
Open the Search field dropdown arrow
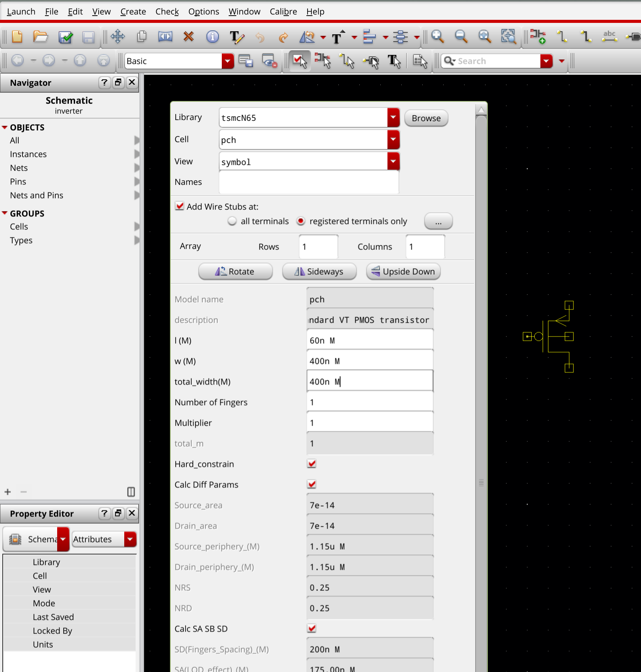point(546,61)
